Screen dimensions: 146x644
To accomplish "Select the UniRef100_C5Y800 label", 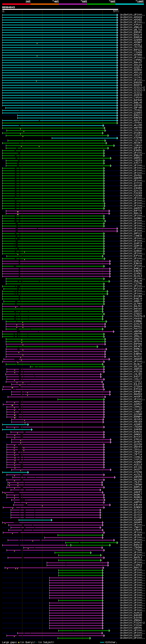I will pos(131,123).
